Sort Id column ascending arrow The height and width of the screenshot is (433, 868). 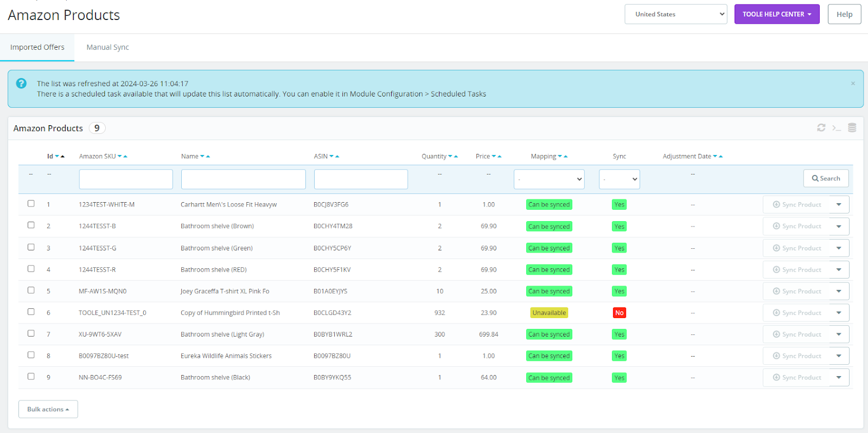point(63,157)
